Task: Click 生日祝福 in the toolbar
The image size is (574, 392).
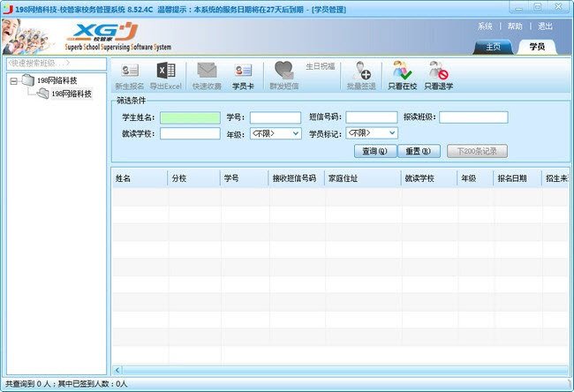Action: (321, 66)
